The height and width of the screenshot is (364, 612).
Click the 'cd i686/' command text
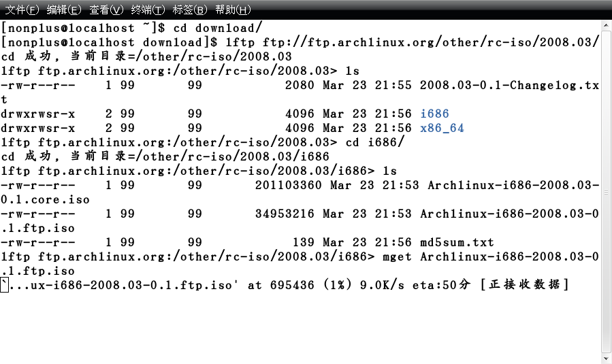pos(374,142)
